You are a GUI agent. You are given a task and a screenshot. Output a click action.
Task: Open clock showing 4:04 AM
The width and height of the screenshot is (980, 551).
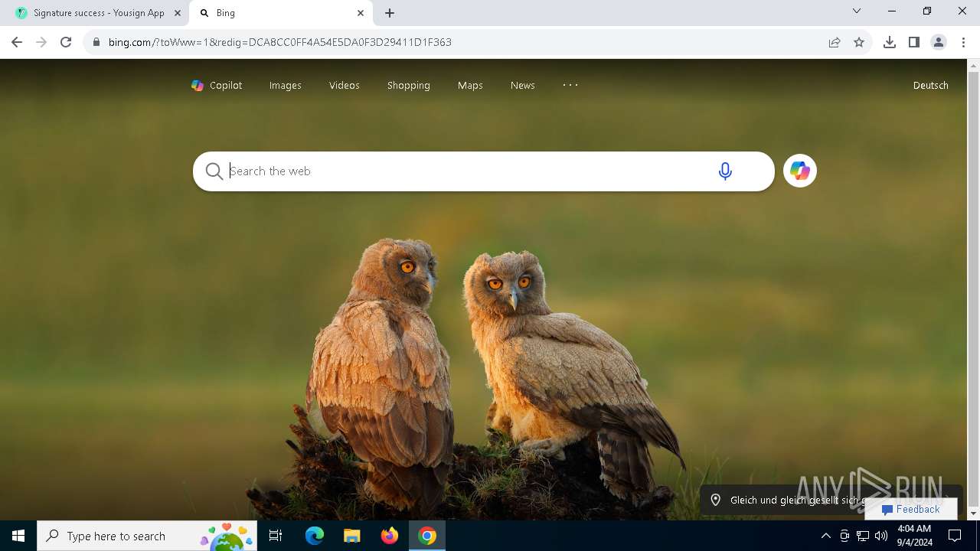click(914, 536)
